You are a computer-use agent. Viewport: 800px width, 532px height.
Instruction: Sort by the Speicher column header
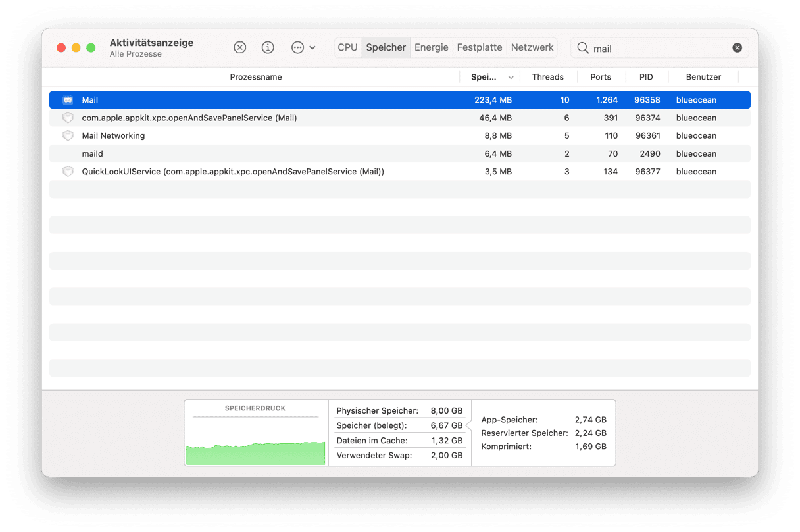(484, 77)
